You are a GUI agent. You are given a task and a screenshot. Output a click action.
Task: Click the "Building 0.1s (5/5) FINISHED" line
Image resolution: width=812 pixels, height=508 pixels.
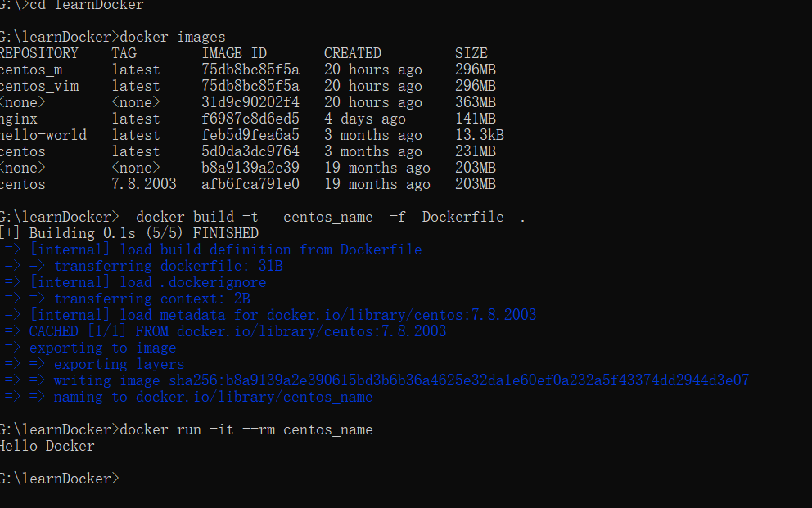[143, 233]
